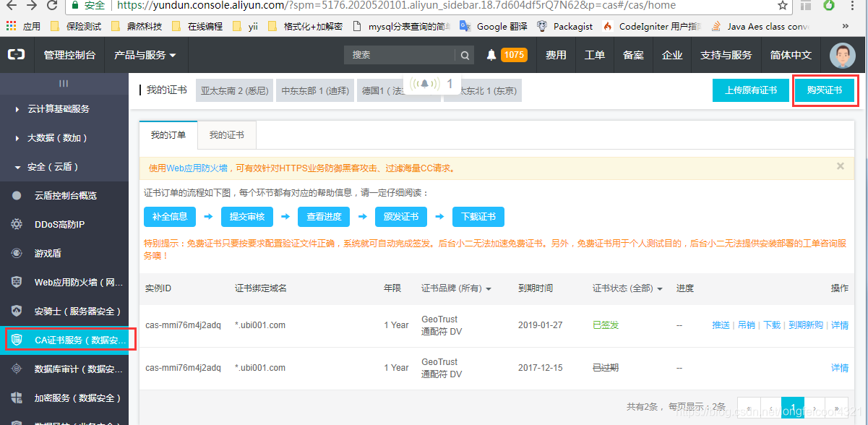This screenshot has width=868, height=425.
Task: Select the 中东东部 1 (迪拜) region tab
Action: (x=315, y=91)
